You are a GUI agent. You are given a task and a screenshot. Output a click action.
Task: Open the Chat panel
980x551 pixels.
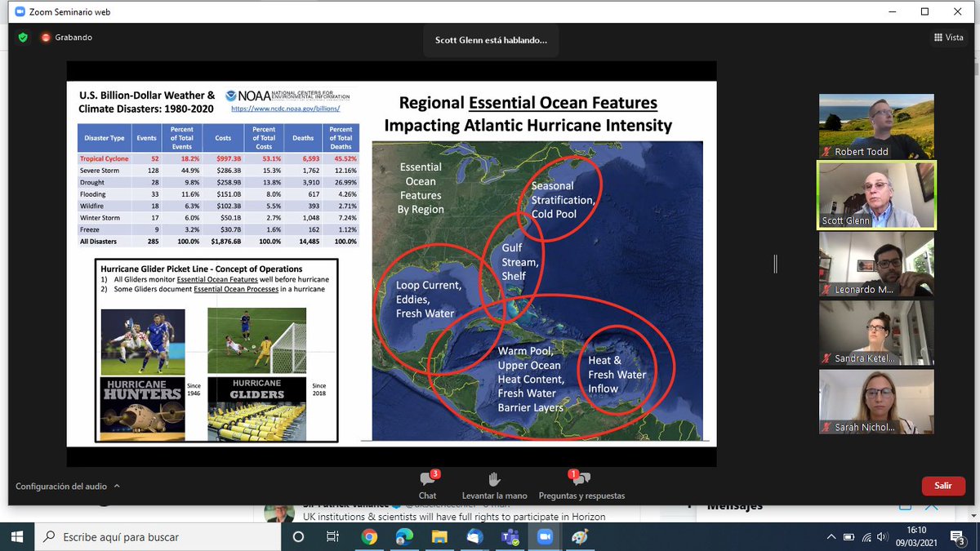(427, 483)
